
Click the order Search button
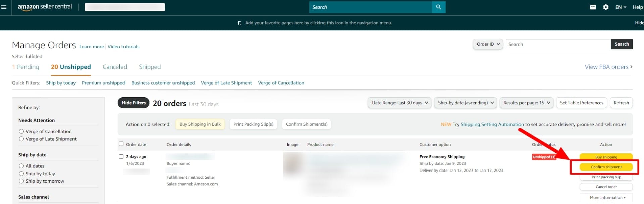click(x=622, y=44)
